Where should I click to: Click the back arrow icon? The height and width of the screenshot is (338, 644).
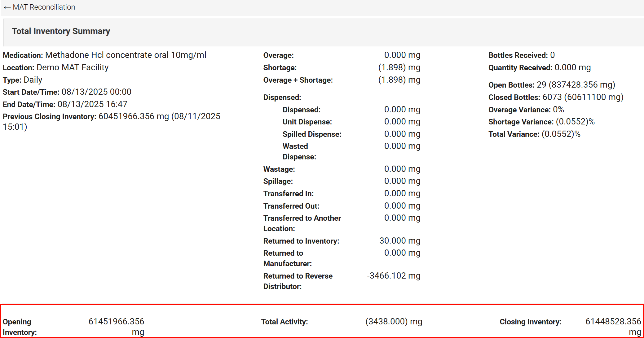click(7, 7)
